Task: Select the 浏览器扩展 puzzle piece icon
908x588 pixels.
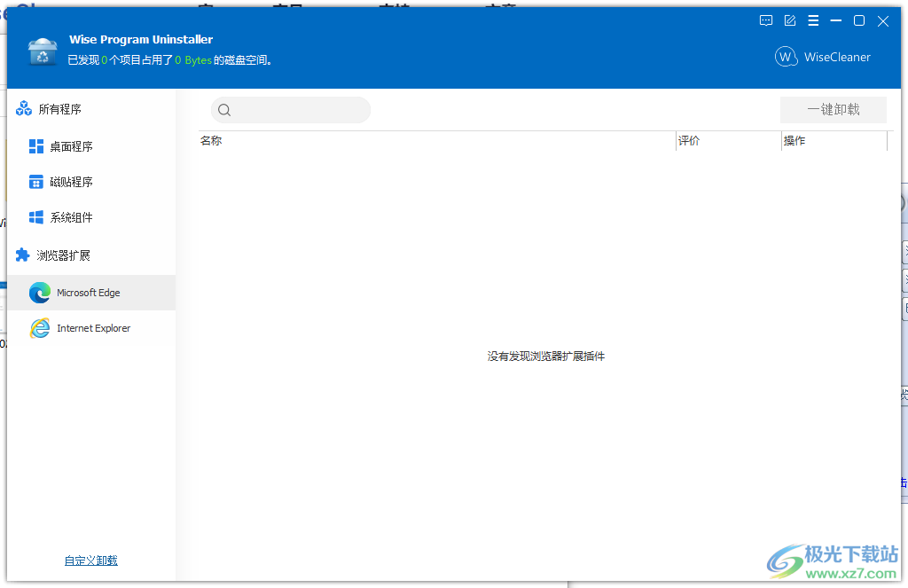Action: click(22, 255)
